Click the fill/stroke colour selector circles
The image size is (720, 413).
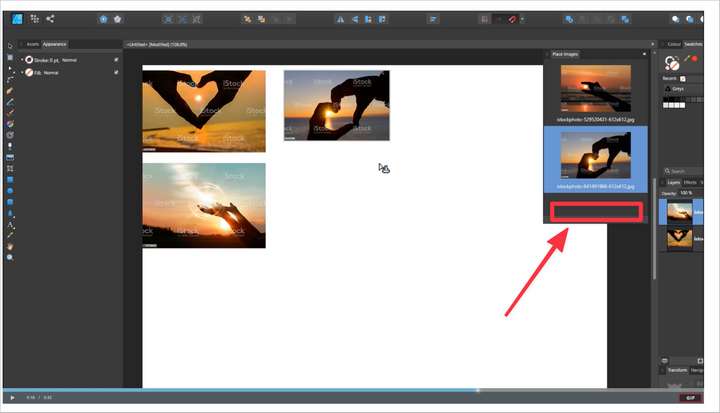pyautogui.click(x=671, y=63)
